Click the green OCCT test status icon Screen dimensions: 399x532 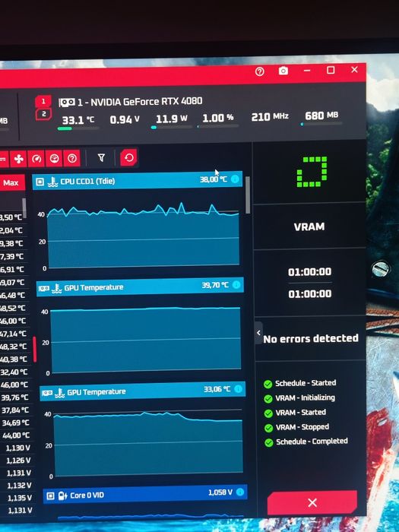pyautogui.click(x=312, y=172)
